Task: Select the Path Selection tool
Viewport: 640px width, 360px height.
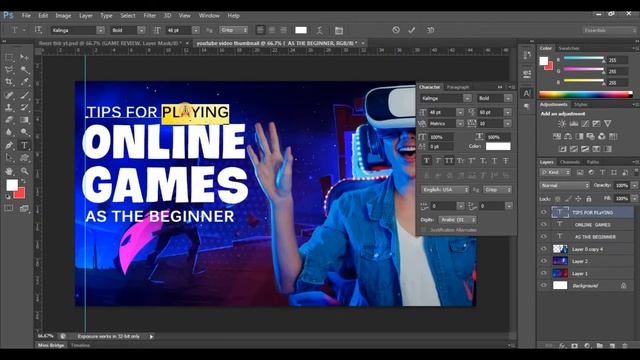Action: [9, 158]
